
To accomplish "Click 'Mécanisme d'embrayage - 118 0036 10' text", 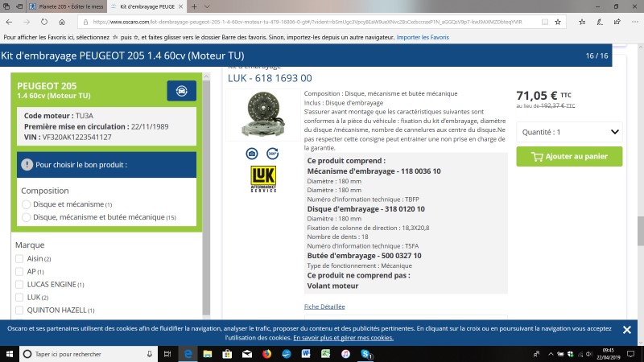I will click(x=374, y=171).
